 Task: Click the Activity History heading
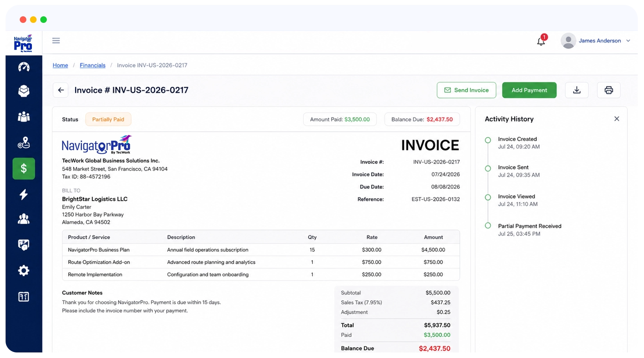(509, 119)
